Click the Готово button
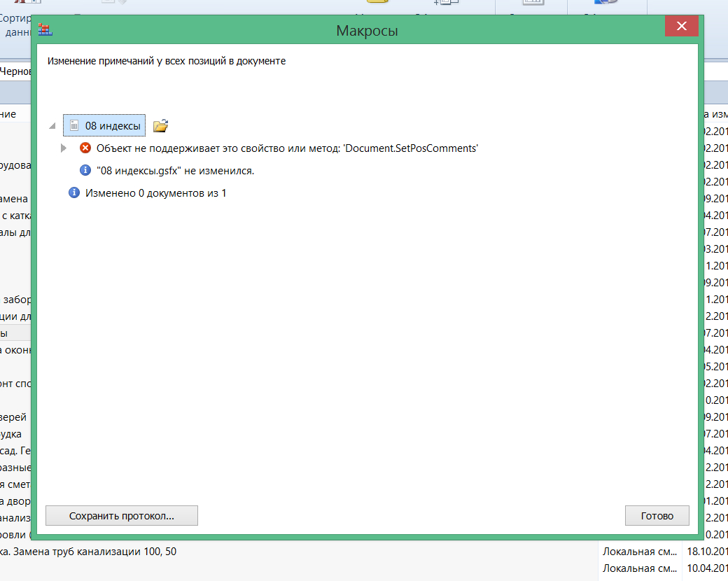Viewport: 728px width, 581px height. coord(657,515)
